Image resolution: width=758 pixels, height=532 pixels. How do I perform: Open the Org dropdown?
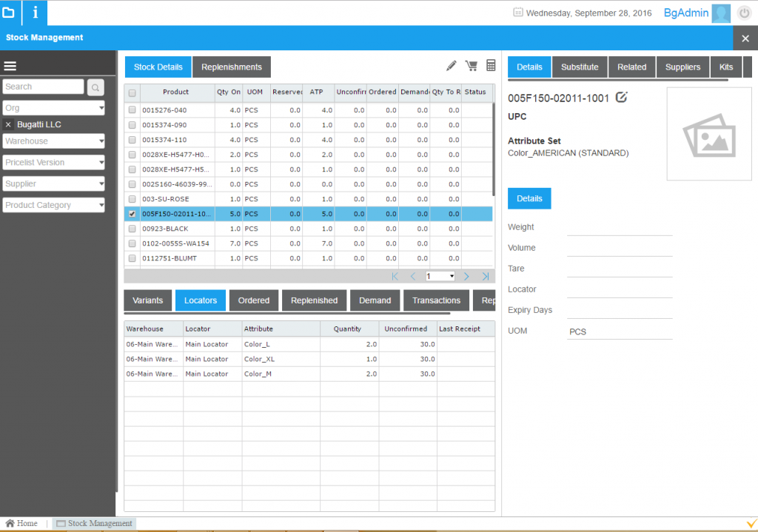[x=53, y=108]
